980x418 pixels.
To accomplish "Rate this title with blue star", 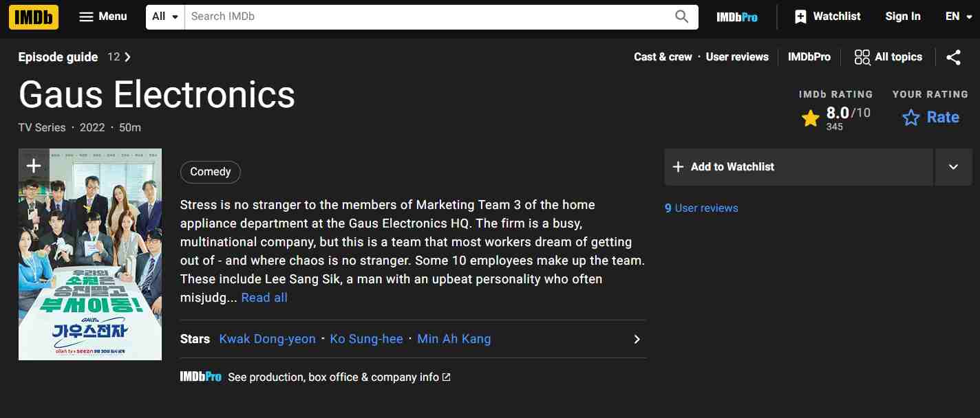I will 930,118.
